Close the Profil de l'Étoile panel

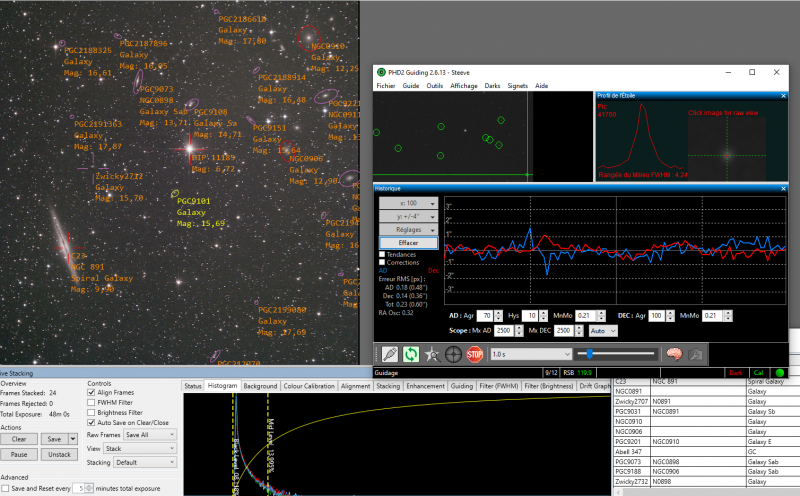coord(783,95)
